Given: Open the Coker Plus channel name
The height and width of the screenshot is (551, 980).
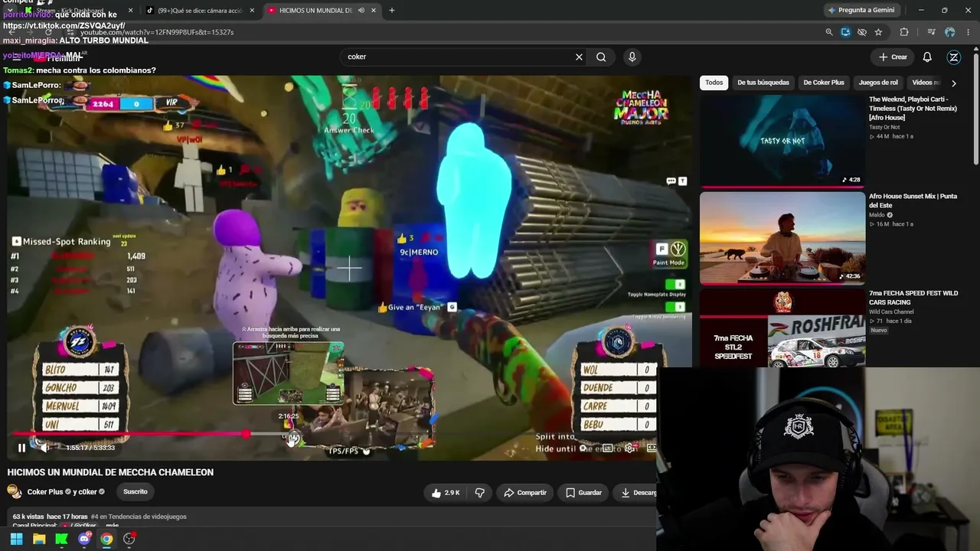Looking at the screenshot, I should 45,492.
